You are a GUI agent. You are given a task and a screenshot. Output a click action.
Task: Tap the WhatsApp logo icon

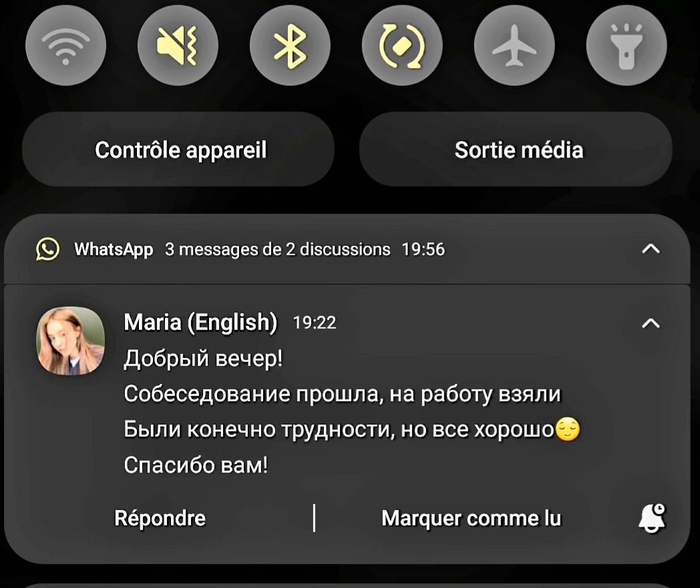[48, 249]
